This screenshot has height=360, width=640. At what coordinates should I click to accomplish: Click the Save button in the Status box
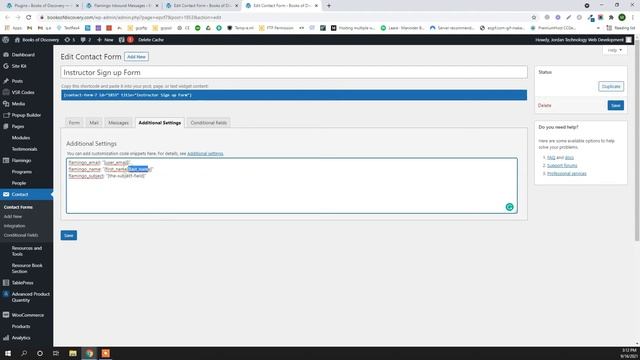[x=616, y=106]
